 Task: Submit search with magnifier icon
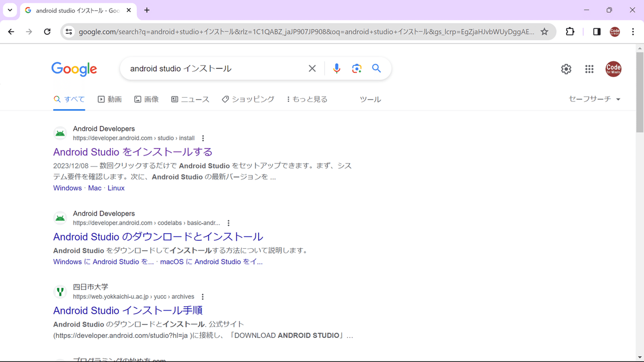click(x=376, y=69)
